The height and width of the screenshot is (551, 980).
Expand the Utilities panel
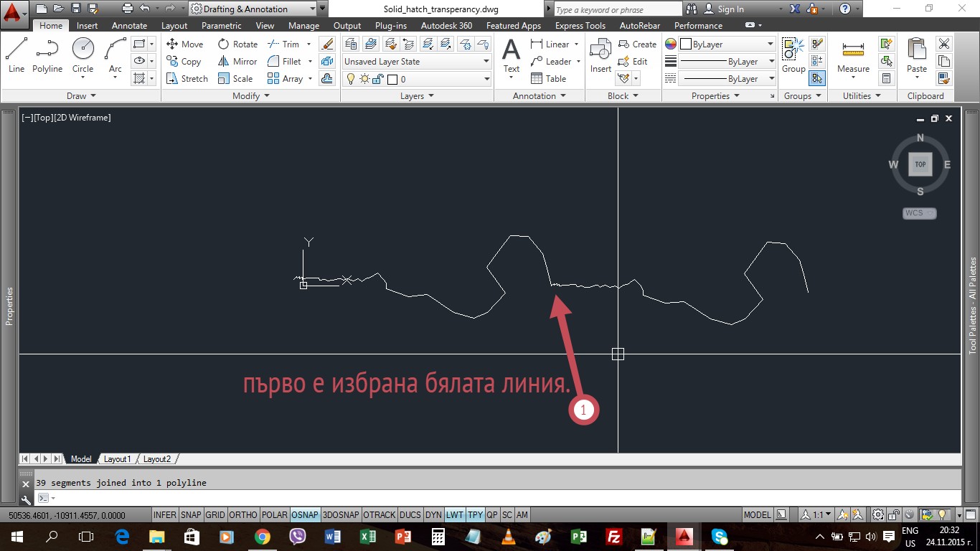862,95
